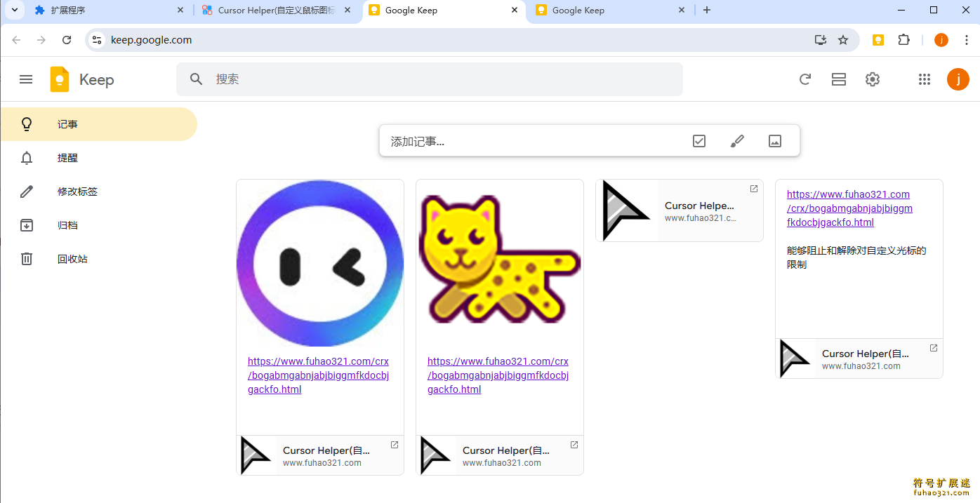Click the Cursor Helpe... title in third note

click(x=699, y=206)
